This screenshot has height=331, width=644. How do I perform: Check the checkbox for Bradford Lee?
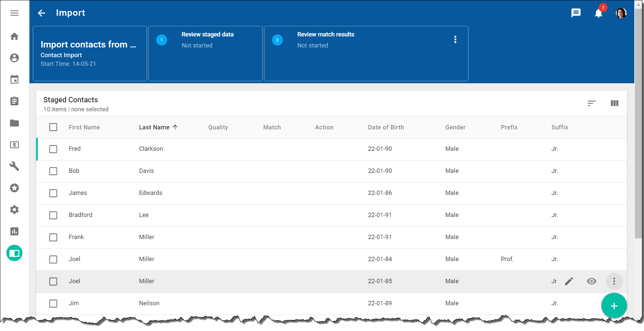pyautogui.click(x=53, y=215)
